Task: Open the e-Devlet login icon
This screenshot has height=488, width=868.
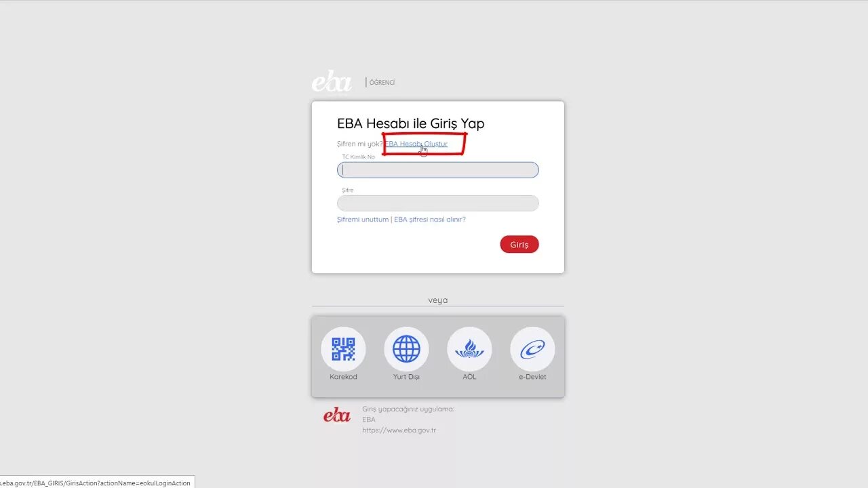Action: coord(532,349)
